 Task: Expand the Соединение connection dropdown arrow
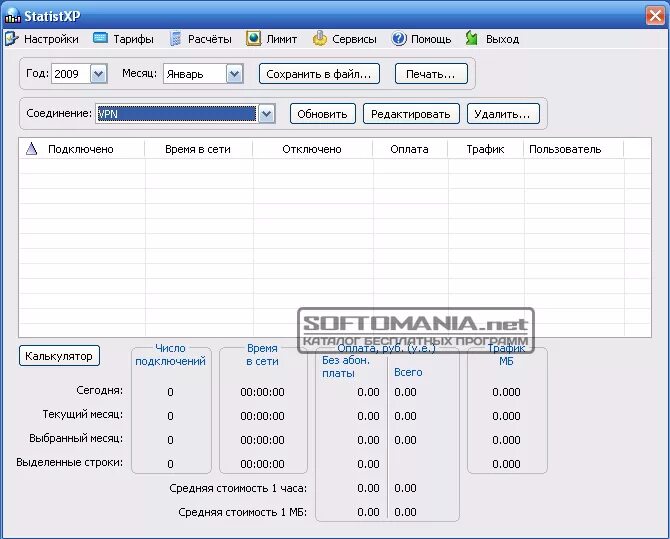266,114
